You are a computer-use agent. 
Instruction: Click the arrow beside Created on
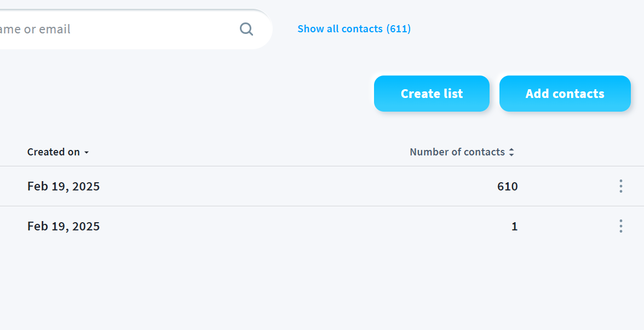pos(87,153)
